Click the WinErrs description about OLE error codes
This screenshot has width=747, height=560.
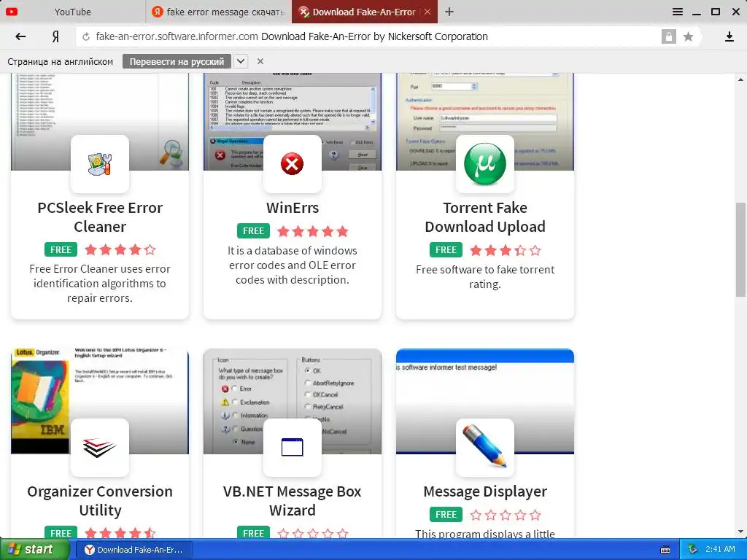(293, 265)
